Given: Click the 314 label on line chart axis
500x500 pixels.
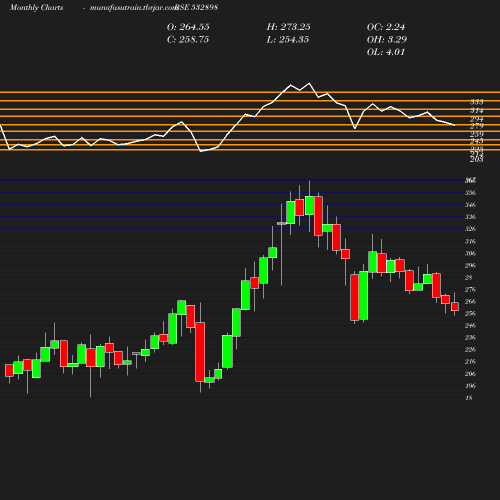Looking at the screenshot, I should click(477, 110).
